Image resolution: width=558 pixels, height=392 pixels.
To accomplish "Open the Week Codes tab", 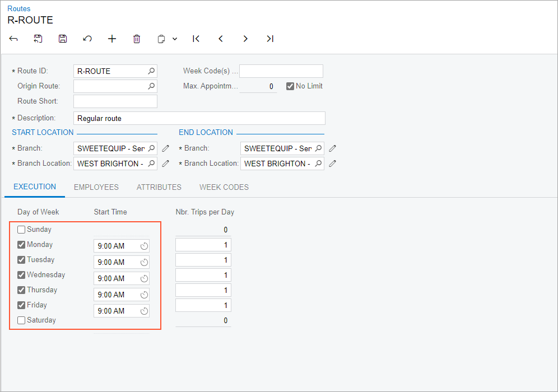I will point(224,187).
